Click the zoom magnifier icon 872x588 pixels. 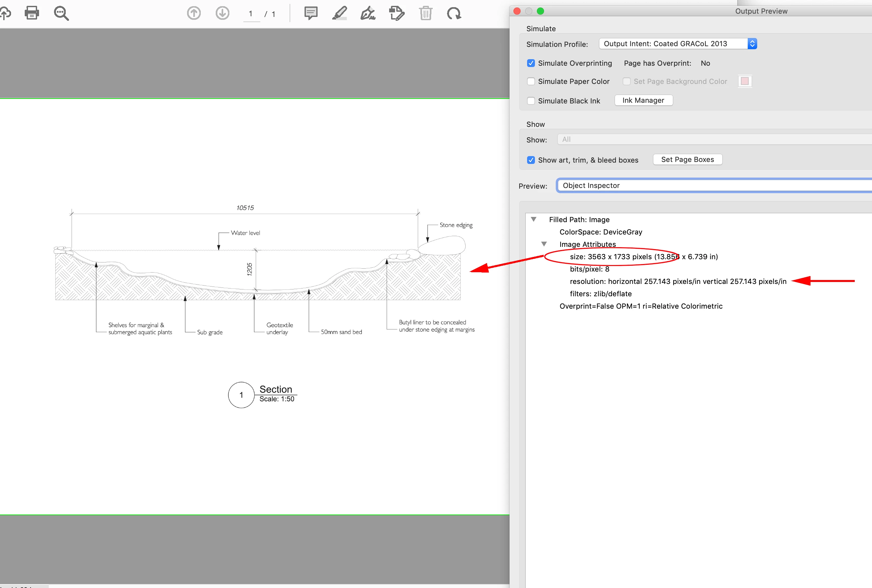point(61,13)
